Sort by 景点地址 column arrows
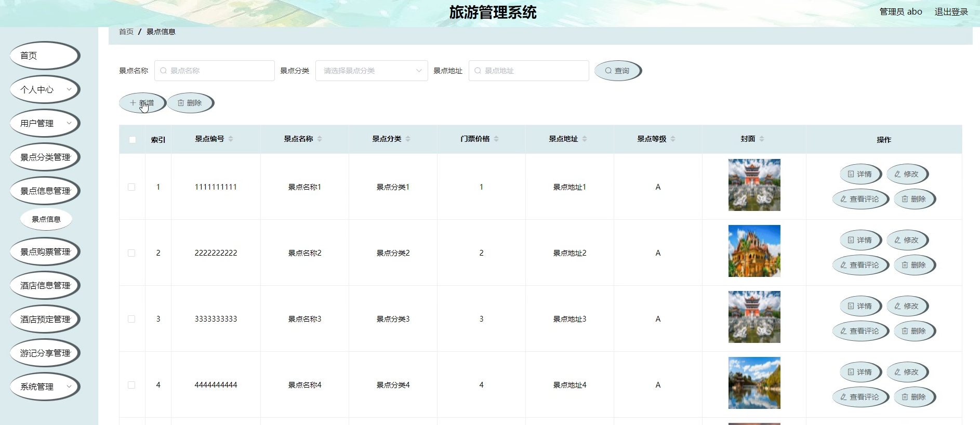This screenshot has width=980, height=425. click(x=585, y=139)
